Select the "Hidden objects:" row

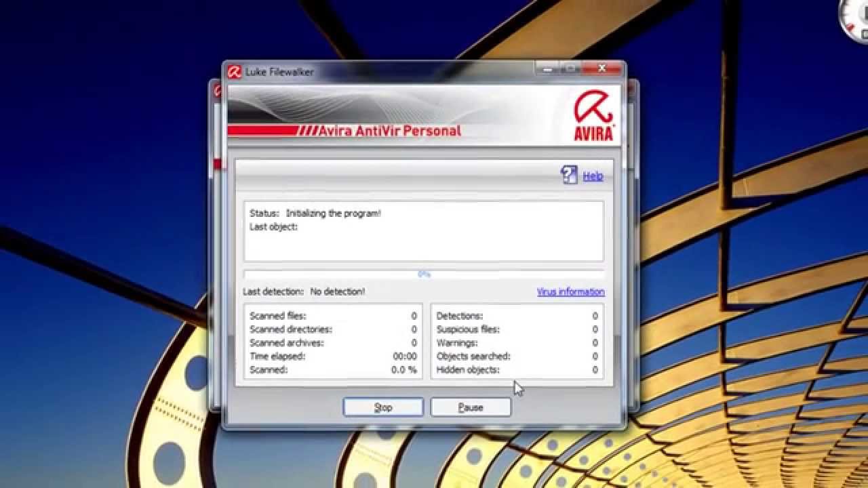point(517,370)
